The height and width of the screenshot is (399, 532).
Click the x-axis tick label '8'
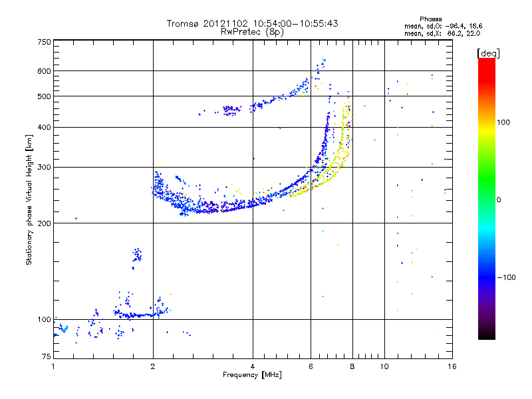point(352,366)
